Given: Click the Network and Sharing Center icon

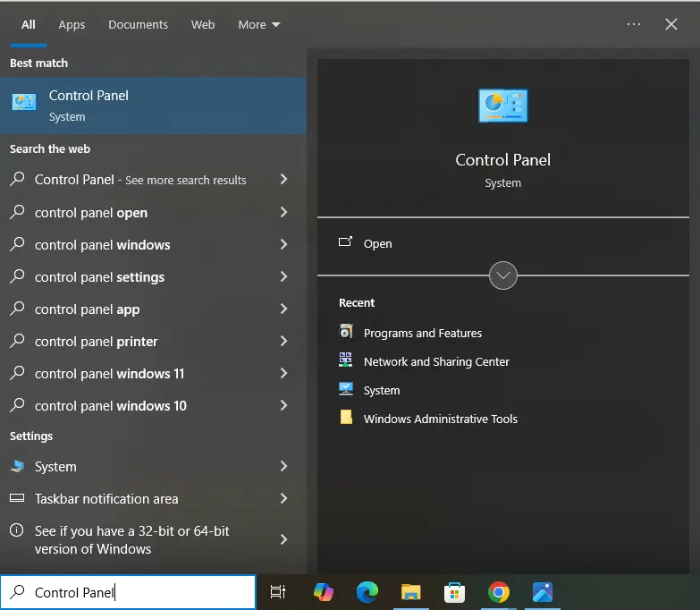Looking at the screenshot, I should click(346, 360).
